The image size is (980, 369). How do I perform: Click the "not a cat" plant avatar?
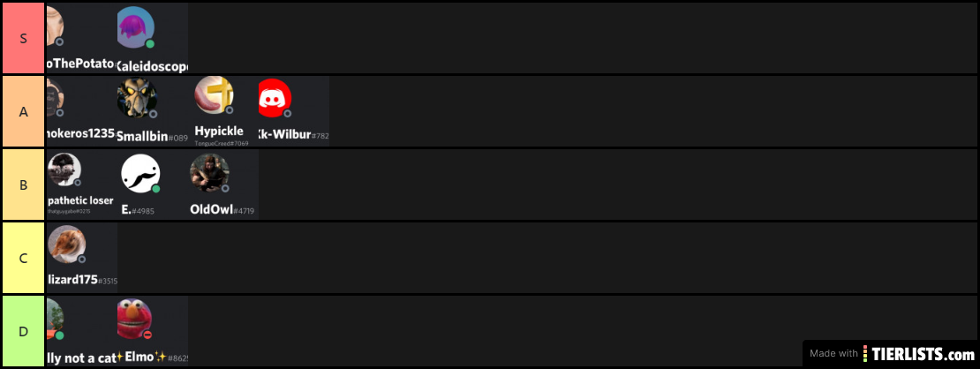click(56, 319)
